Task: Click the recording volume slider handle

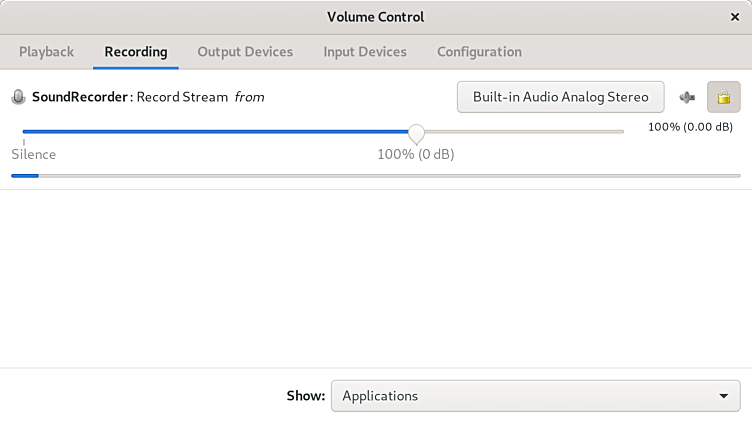Action: [416, 132]
